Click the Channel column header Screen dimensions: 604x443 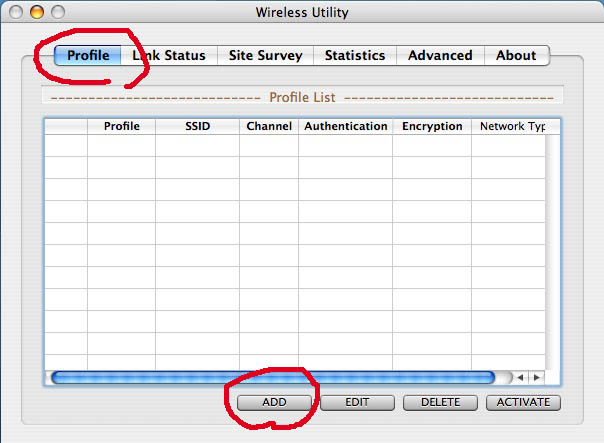268,127
